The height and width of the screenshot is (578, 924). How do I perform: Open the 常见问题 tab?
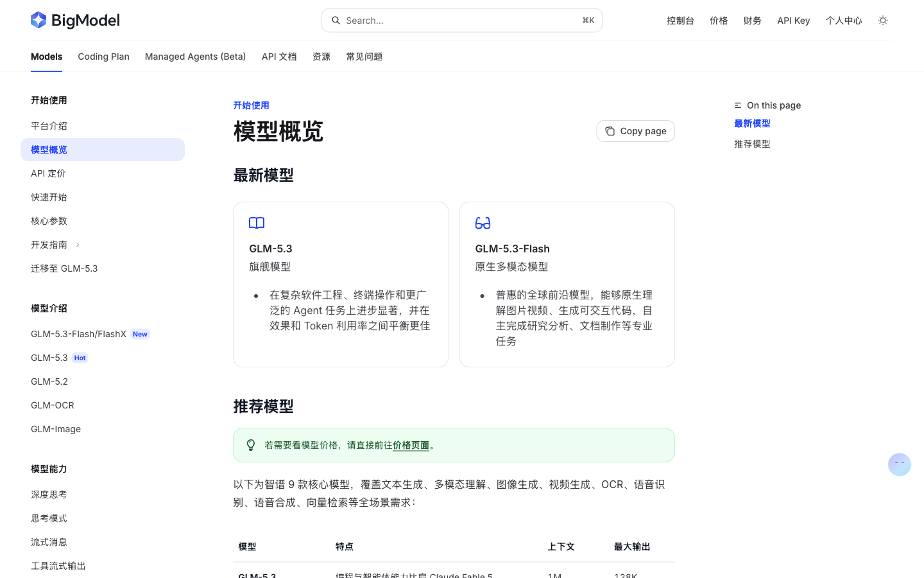click(x=364, y=57)
